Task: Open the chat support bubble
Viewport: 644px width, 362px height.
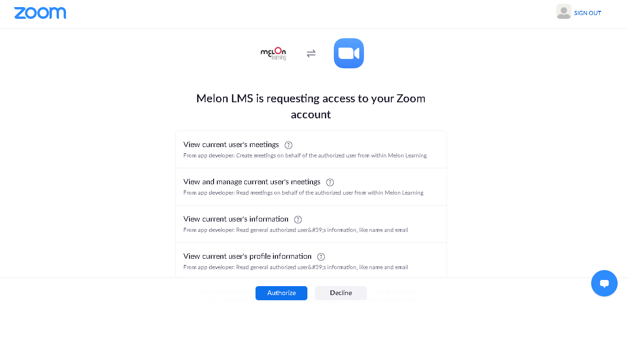Action: click(604, 283)
